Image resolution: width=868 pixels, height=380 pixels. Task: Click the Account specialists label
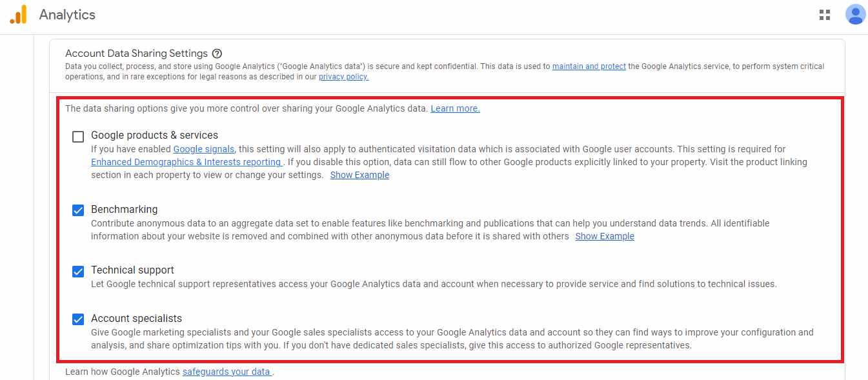tap(136, 318)
